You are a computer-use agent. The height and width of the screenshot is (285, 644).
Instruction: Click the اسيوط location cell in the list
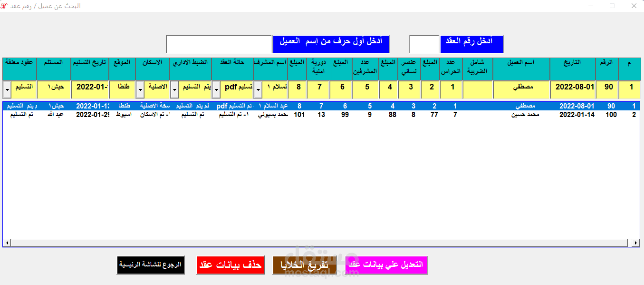[125, 114]
